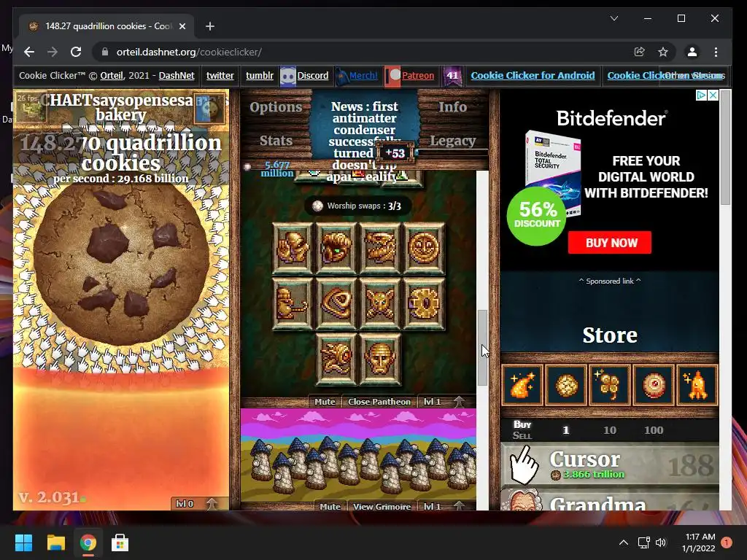The height and width of the screenshot is (560, 747).
Task: Buy the golden rocket upgrade
Action: 697,385
